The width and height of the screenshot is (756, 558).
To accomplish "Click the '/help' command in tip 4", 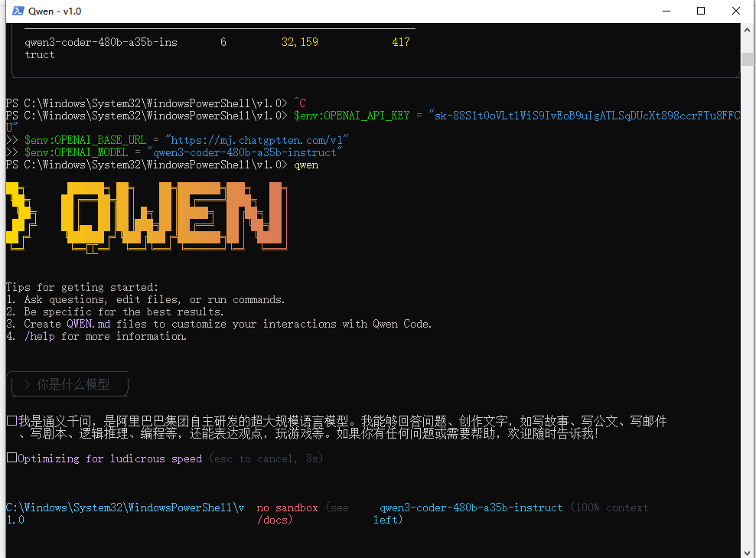I will coord(40,337).
